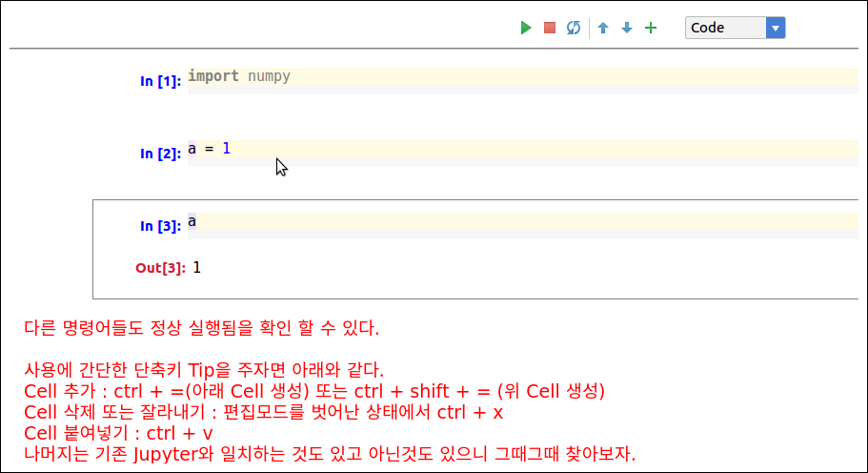Select the In [2]: prompt label
Viewport: 868px width, 473px height.
[x=160, y=154]
